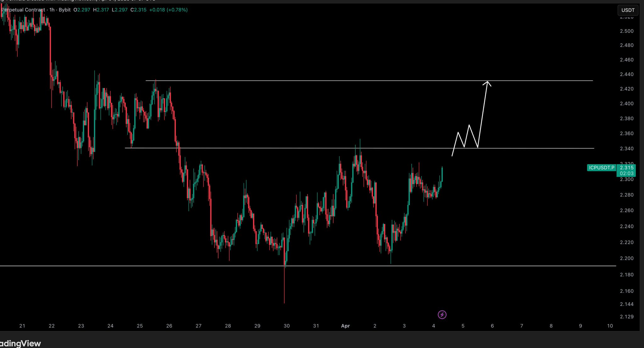Screen dimensions: 644x348
Task: Click the +0.018 (+0.78%) change value
Action: point(168,10)
